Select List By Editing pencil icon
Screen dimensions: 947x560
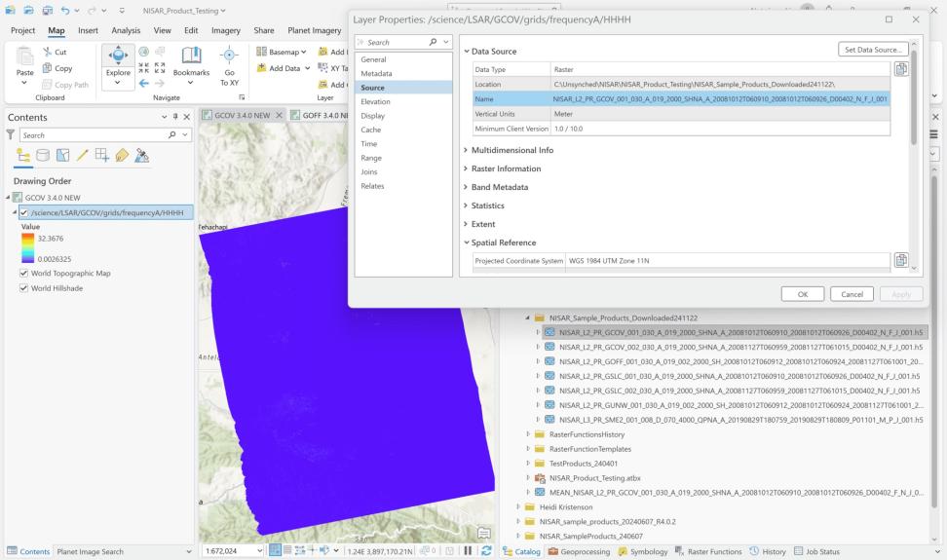point(82,156)
